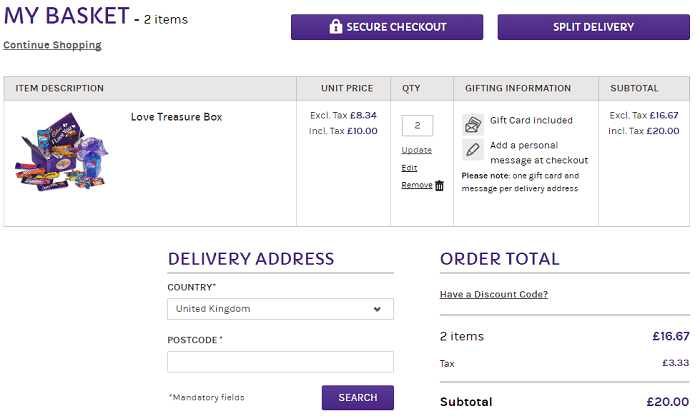
Task: Click the Secure Checkout button
Action: tap(387, 27)
